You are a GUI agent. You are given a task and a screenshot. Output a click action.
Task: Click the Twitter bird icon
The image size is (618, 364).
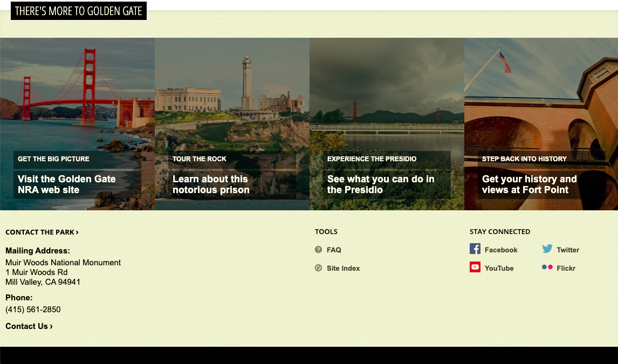tap(547, 249)
